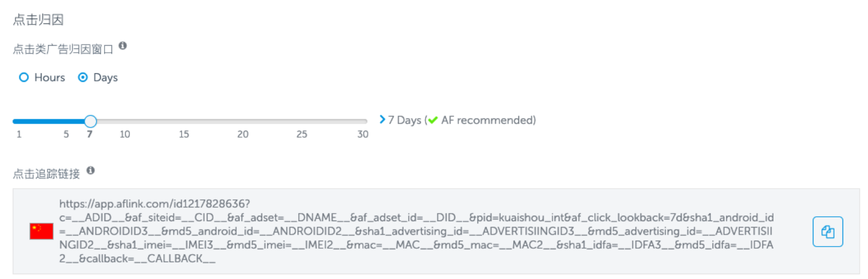
Task: Click the green AF recommended checkmark
Action: pyautogui.click(x=433, y=121)
